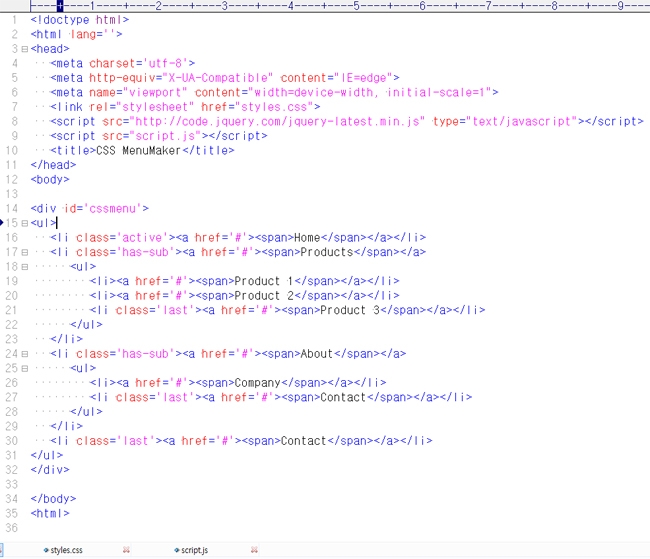The image size is (650, 559).
Task: Click line number 13 in the gutter
Action: coord(12,194)
